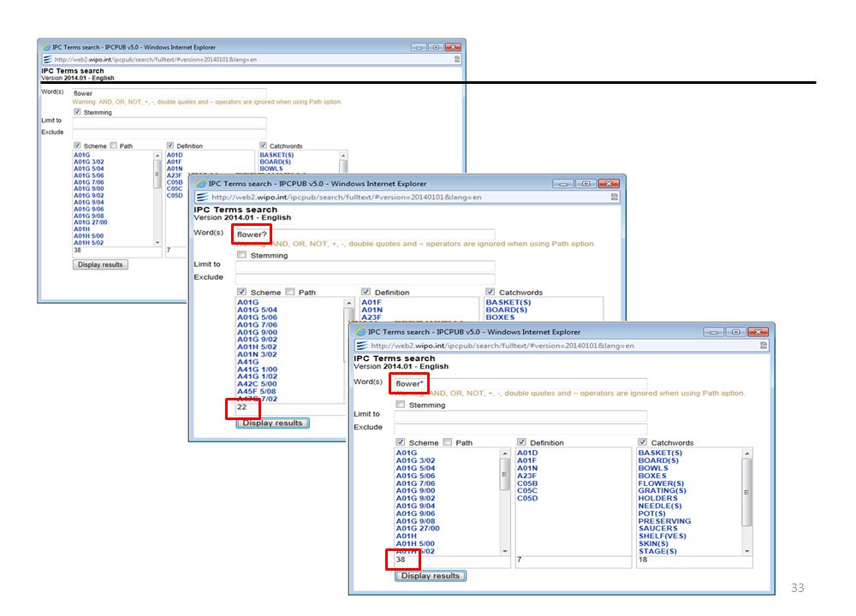Open scheme entry A01G 27/00 in the flower* window

point(418,528)
